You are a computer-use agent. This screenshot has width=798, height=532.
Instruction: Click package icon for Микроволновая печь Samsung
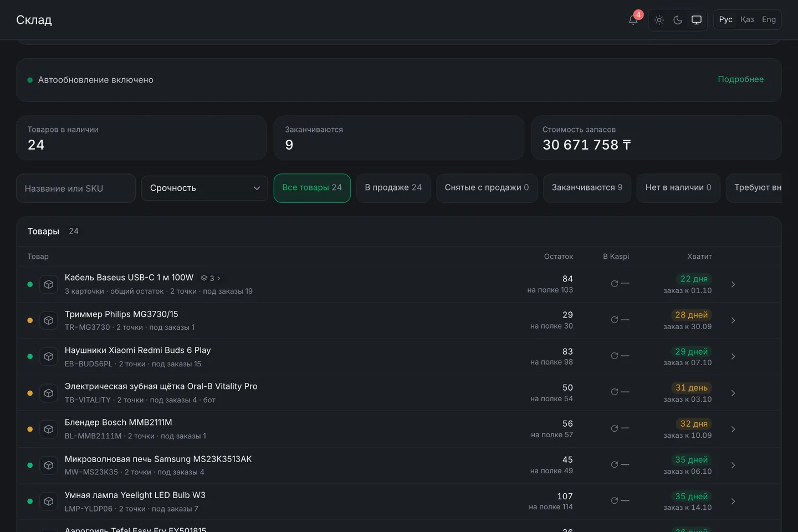(x=49, y=465)
